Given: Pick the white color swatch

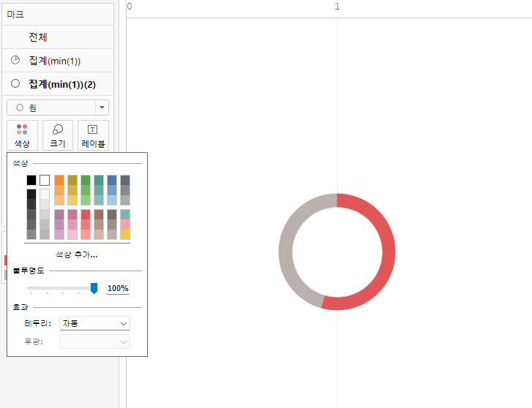Looking at the screenshot, I should [x=45, y=180].
